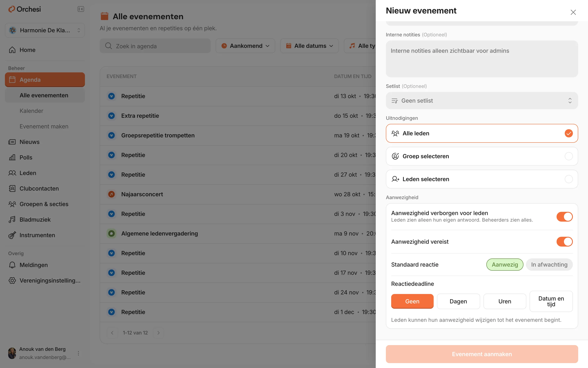Choose Dagen reaction deadline
Screen dimensions: 588x368
click(458, 301)
